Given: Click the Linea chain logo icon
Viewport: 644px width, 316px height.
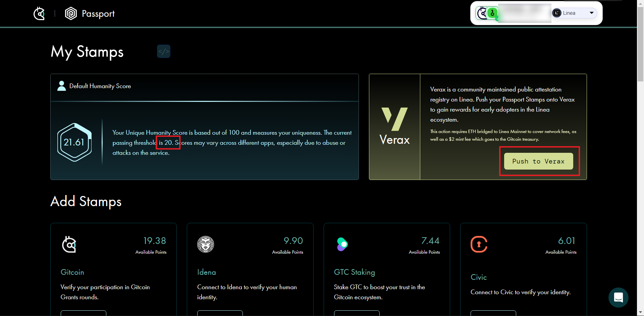Looking at the screenshot, I should click(557, 13).
